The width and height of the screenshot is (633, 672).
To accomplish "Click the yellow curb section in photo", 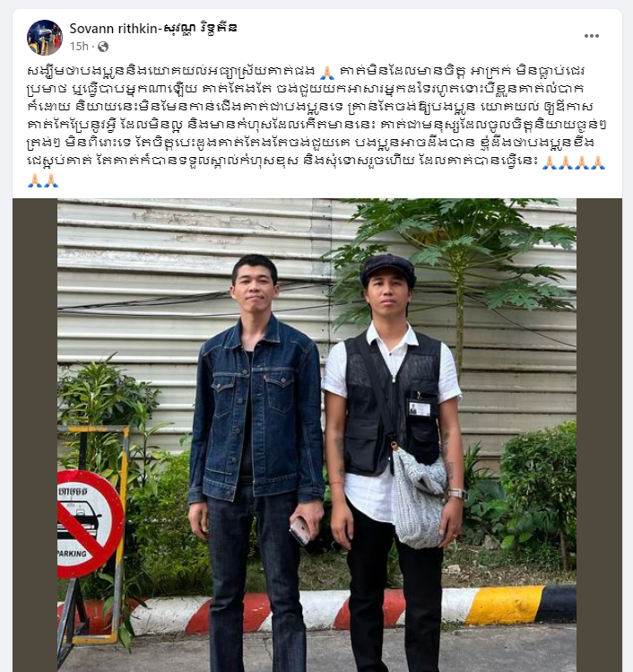I will tap(504, 605).
